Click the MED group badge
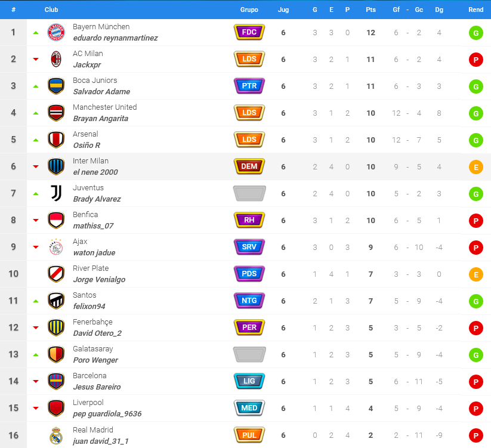The width and height of the screenshot is (491, 448). click(x=249, y=408)
